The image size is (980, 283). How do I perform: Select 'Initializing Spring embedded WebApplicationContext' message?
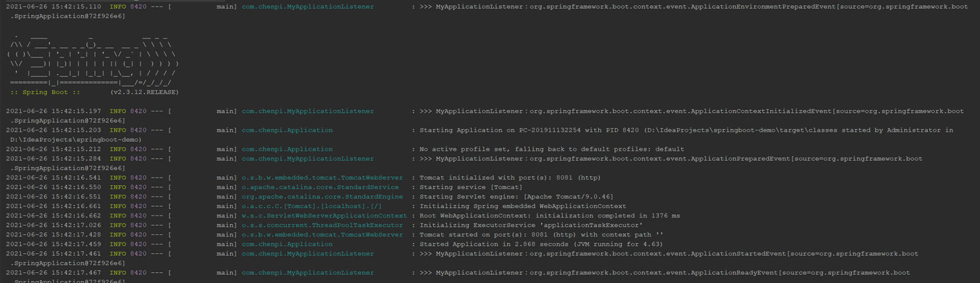coord(523,205)
